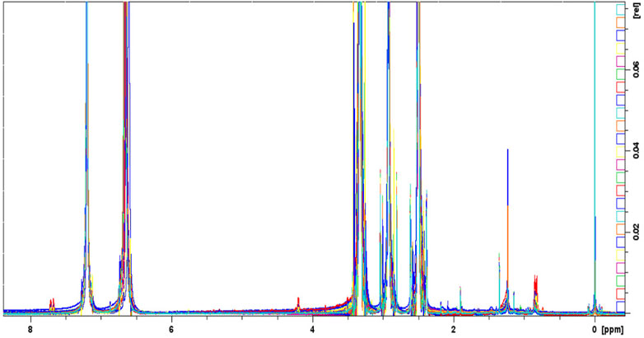The image size is (644, 338).
Task: Click the green square beside the 0.06 label
Action: click(x=621, y=74)
